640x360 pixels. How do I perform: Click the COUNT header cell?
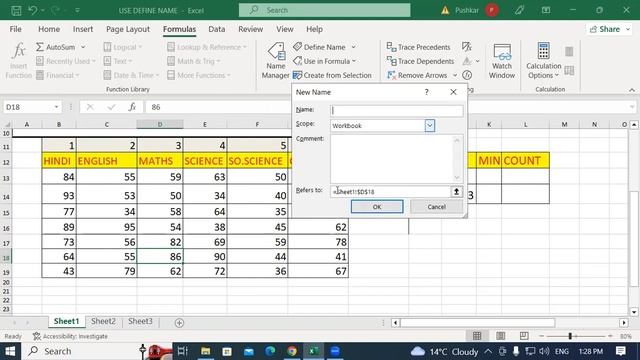[525, 160]
